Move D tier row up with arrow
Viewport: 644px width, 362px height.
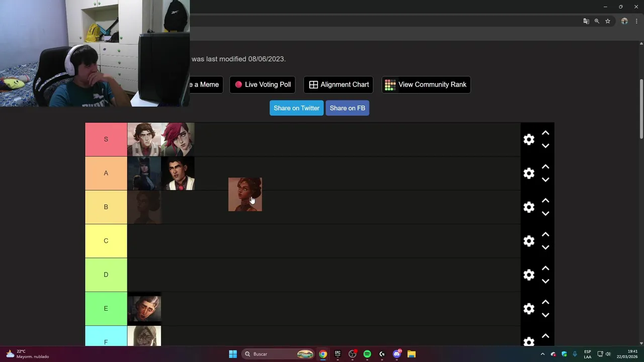coord(545,268)
